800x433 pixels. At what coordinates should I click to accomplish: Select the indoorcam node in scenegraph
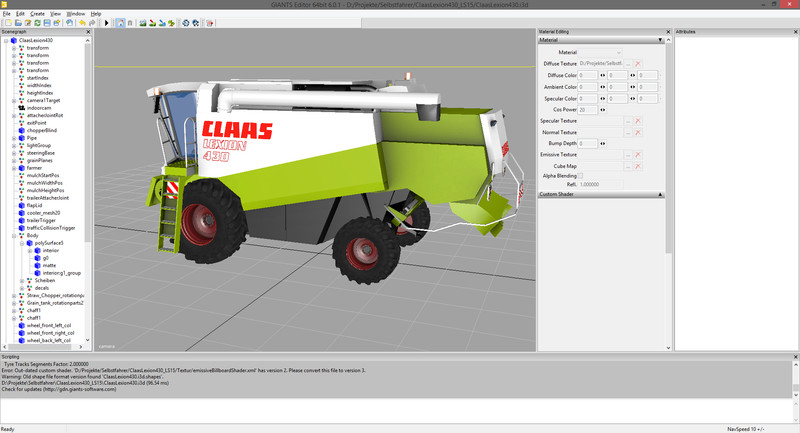(40, 108)
